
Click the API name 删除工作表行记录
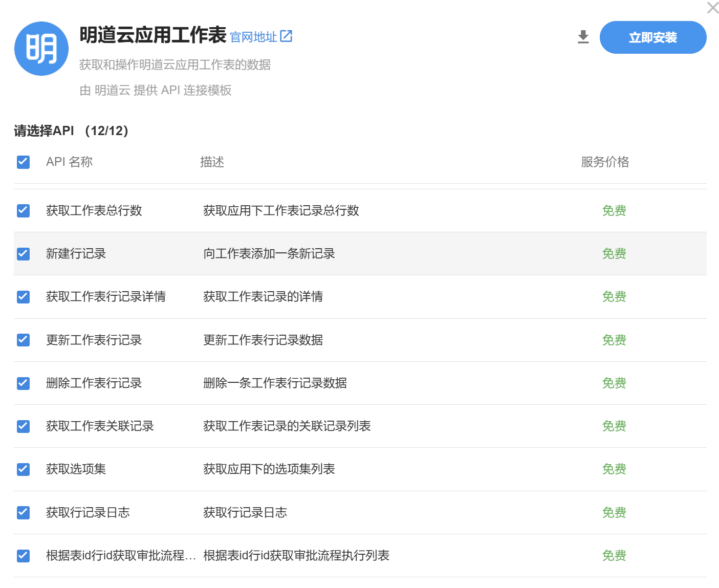point(94,383)
